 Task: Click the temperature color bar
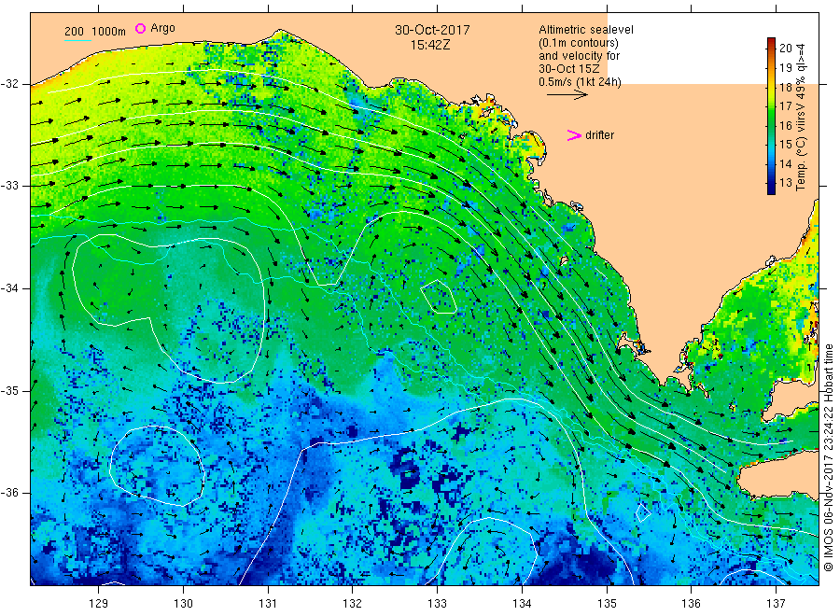(x=771, y=116)
